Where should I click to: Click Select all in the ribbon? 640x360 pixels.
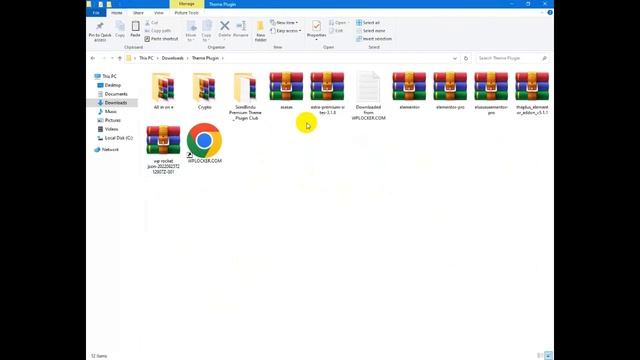click(x=368, y=23)
